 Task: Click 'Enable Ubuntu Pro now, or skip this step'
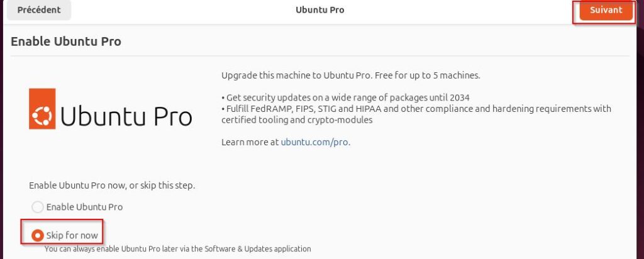click(x=112, y=185)
